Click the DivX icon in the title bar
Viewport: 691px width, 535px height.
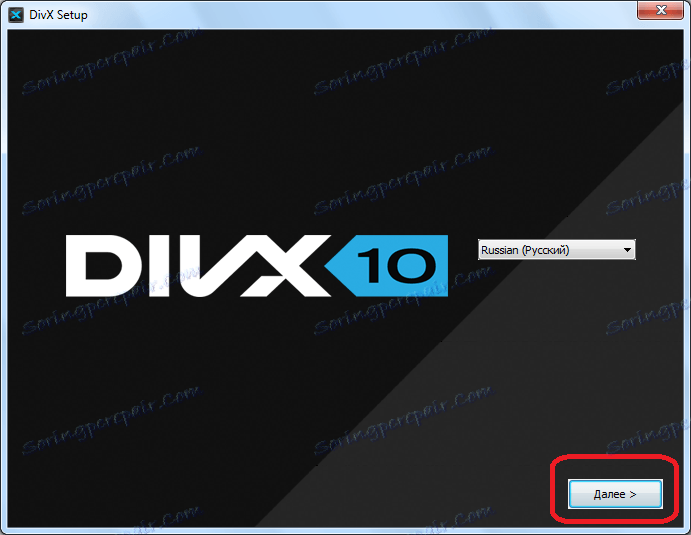(x=16, y=15)
